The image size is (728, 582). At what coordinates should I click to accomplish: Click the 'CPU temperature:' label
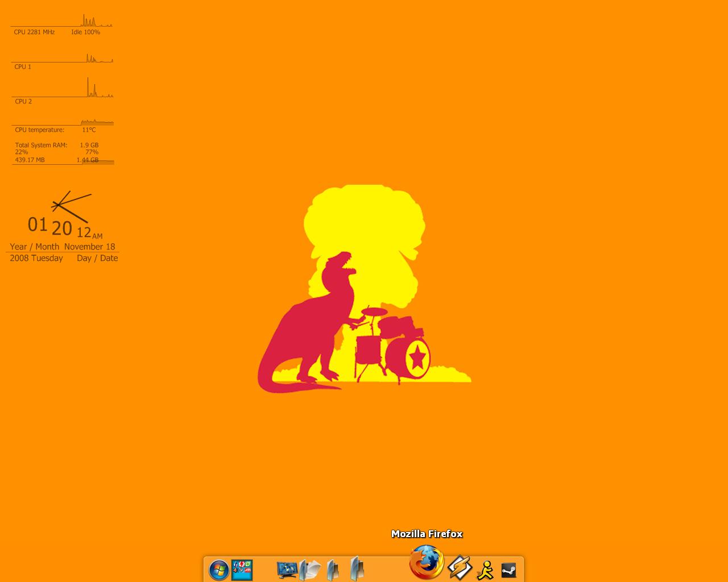[39, 130]
